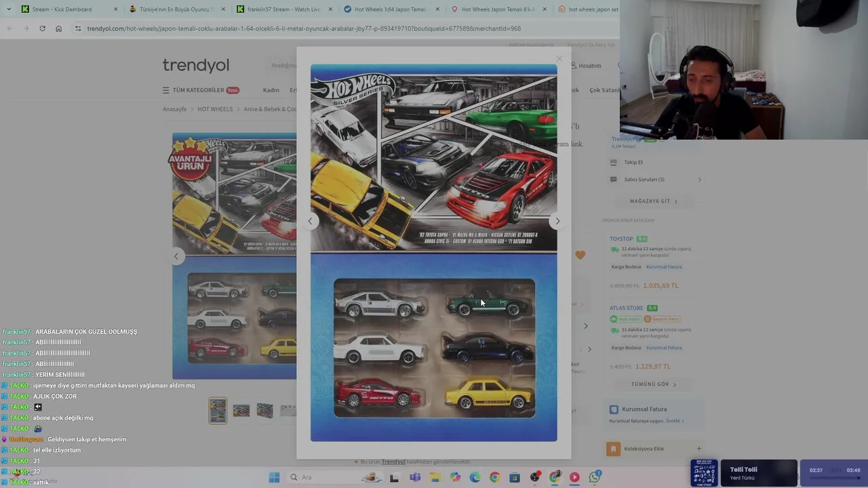Open Anne & Bebek breadcrumb link
Screen dimensions: 868x488
(270, 109)
